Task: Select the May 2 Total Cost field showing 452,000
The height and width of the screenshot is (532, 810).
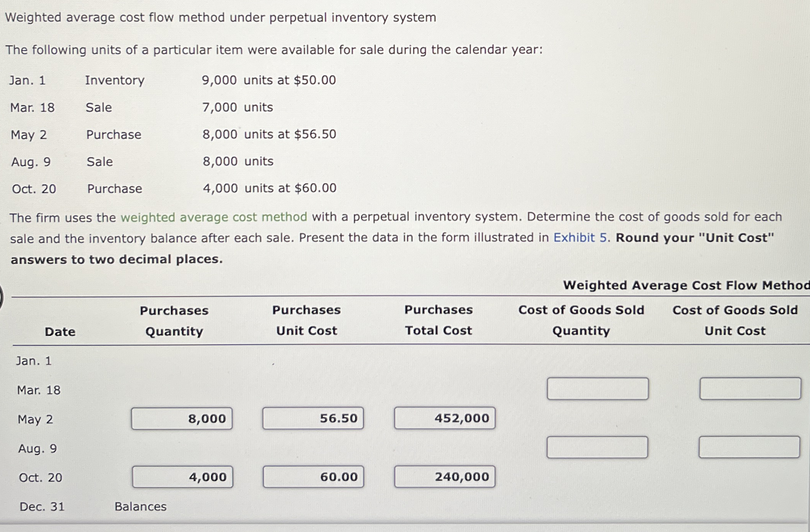Action: (x=445, y=418)
